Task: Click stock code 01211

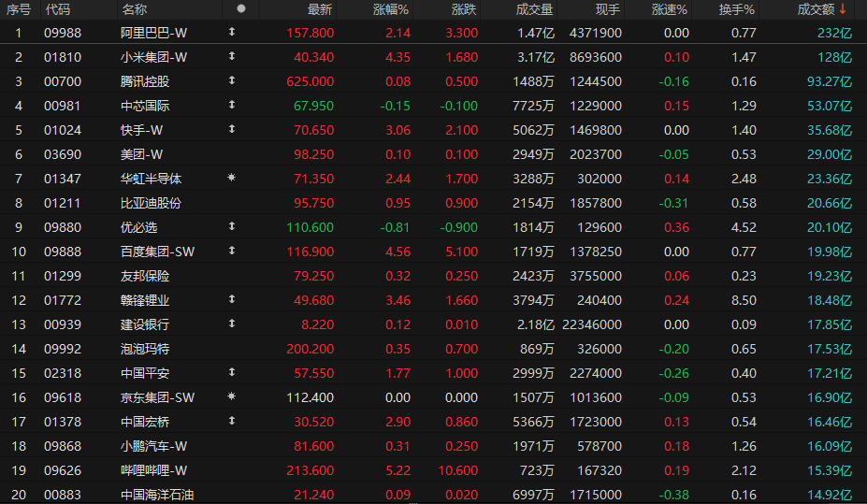Action: click(x=63, y=203)
